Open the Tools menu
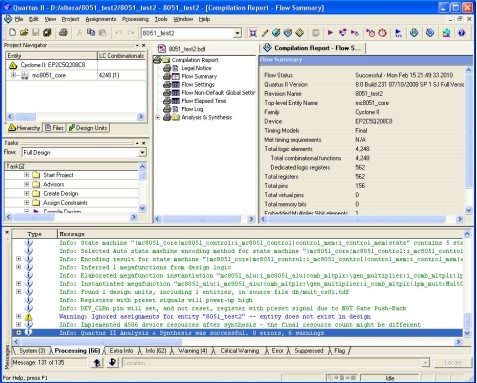This screenshot has height=383, width=477. [161, 19]
